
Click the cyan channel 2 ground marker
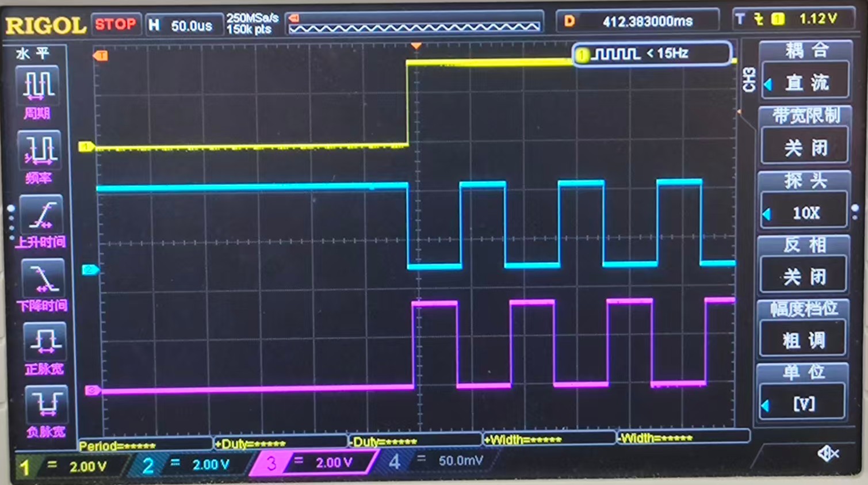(90, 269)
